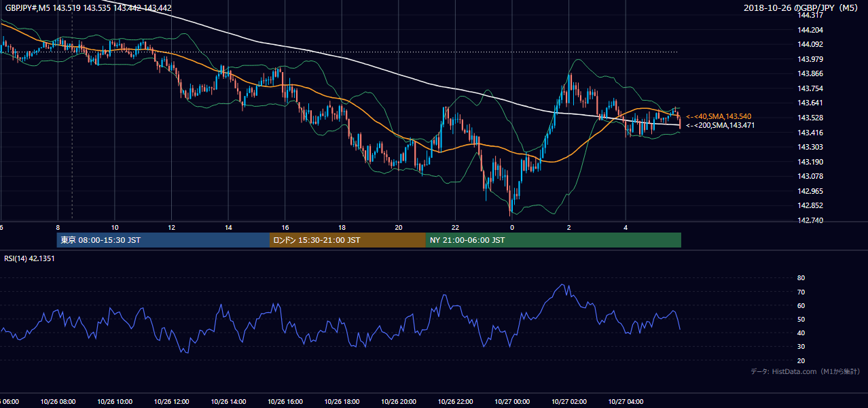Click the 10/26 20:00 time label
The width and height of the screenshot is (868, 408).
point(399,401)
